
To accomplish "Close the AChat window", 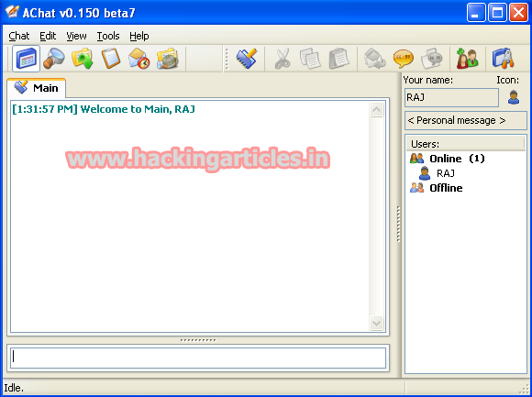I will click(519, 13).
